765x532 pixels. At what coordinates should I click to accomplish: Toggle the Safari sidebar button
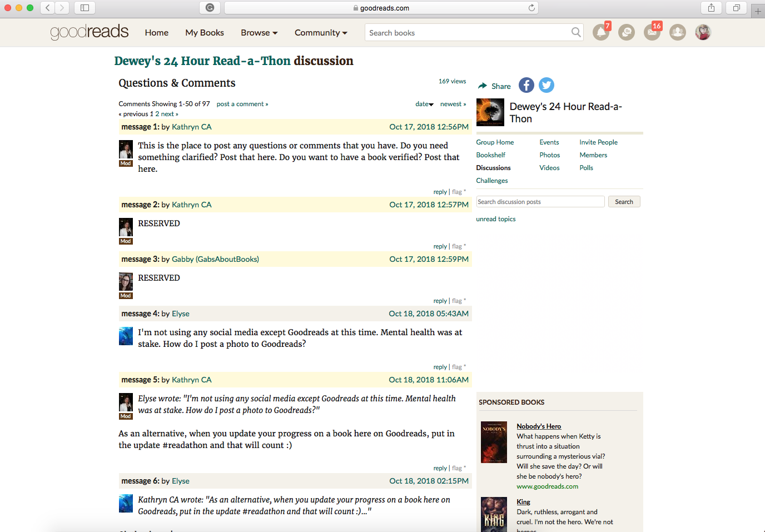click(x=85, y=8)
